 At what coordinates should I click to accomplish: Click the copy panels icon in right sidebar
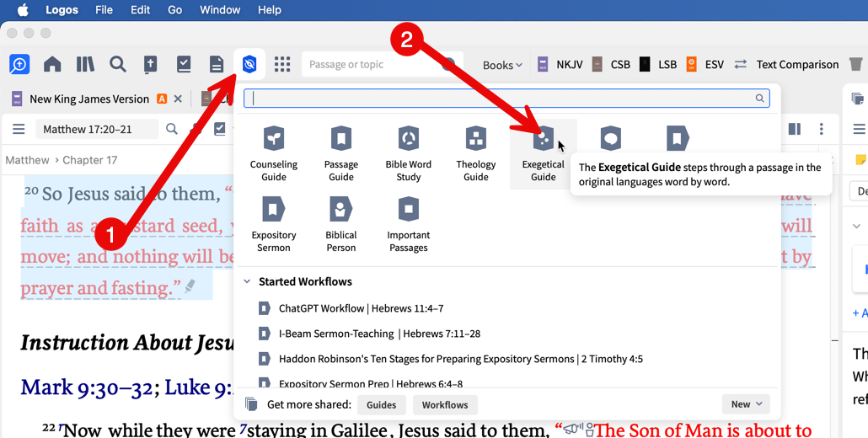coord(858,99)
